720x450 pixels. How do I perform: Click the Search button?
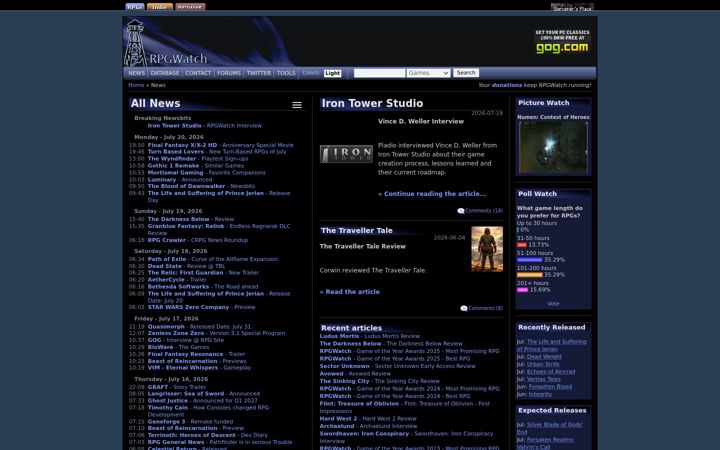[466, 73]
